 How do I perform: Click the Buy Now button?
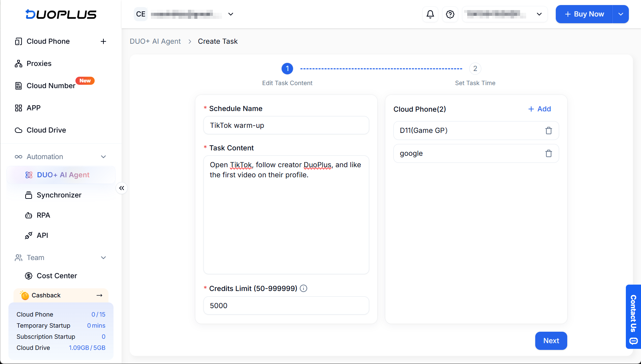(x=584, y=14)
